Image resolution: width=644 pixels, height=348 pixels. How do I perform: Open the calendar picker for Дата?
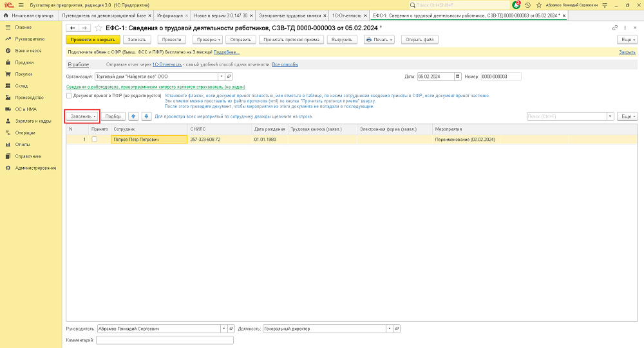458,77
